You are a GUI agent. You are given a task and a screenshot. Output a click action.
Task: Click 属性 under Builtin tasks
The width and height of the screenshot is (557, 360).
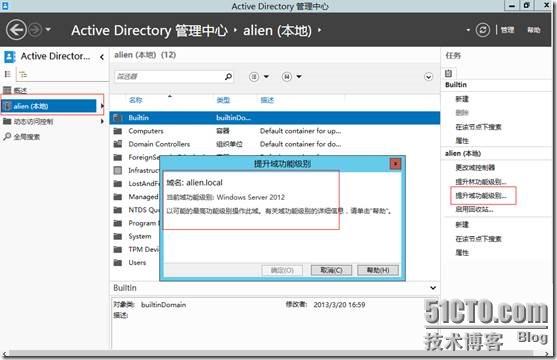point(462,141)
